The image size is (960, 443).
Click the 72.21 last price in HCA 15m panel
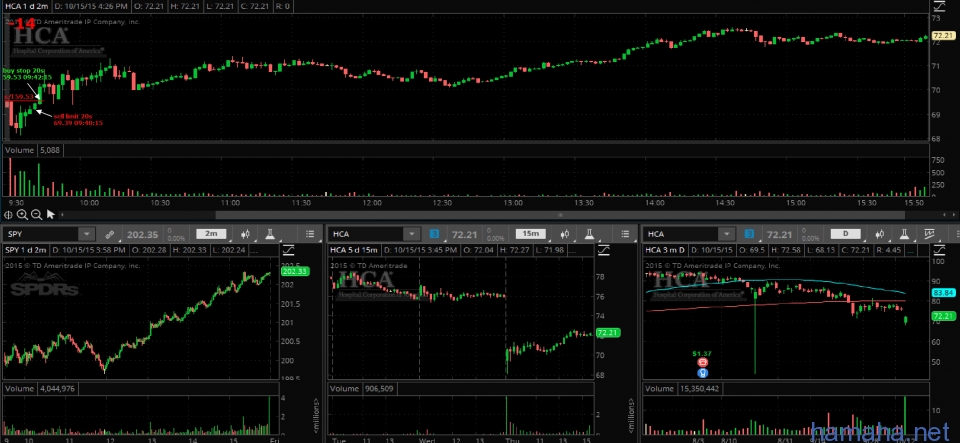coord(464,234)
